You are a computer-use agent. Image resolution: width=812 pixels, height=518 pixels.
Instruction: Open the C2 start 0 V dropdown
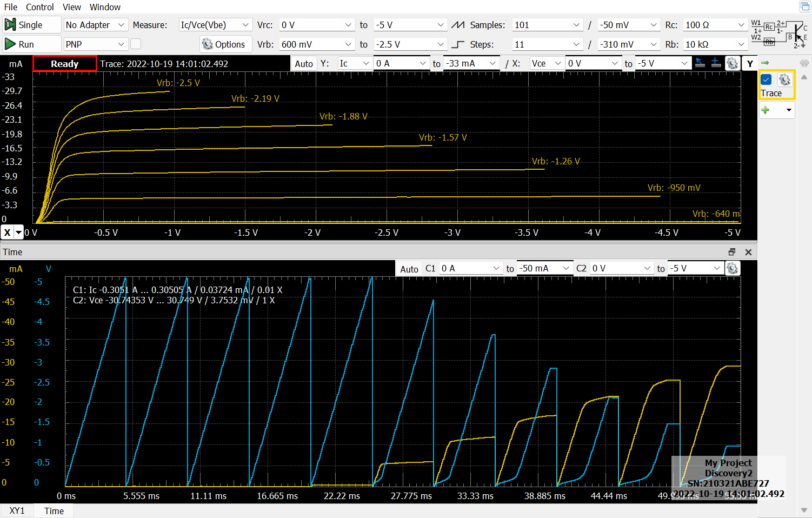(x=622, y=268)
